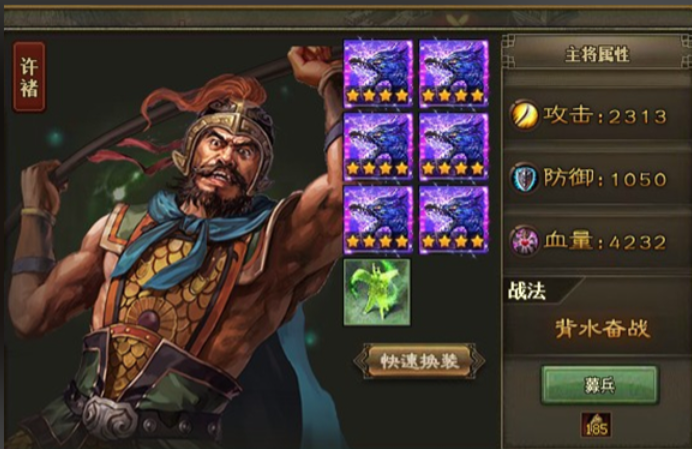Image resolution: width=692 pixels, height=449 pixels.
Task: Open the middle-right dragon equipment slot
Action: (x=454, y=147)
